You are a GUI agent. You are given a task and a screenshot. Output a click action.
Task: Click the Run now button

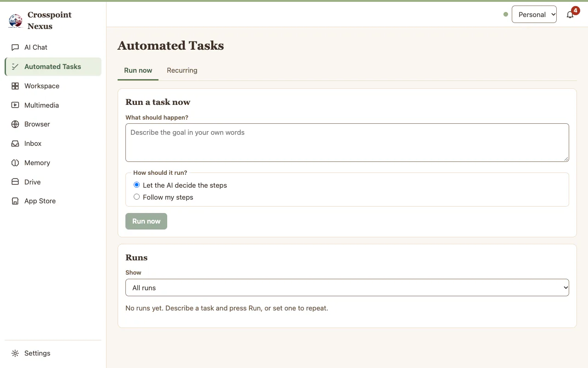(x=146, y=221)
